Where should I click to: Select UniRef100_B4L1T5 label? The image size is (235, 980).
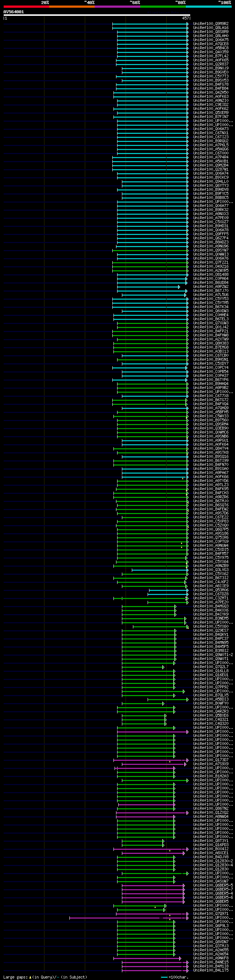pos(211,970)
